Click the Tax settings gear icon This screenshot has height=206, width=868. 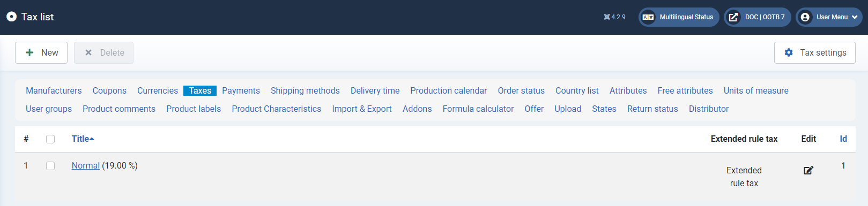[x=789, y=52]
